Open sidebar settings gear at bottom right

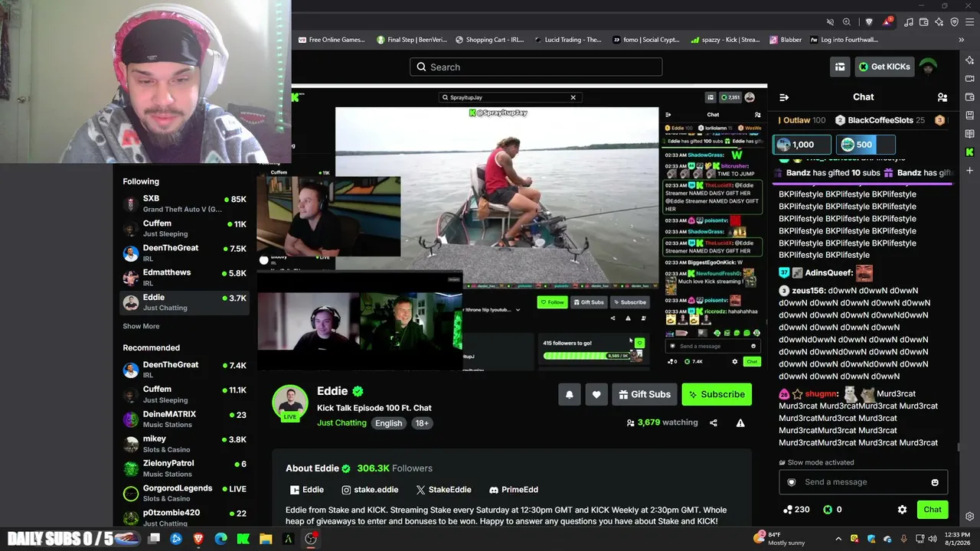click(x=970, y=517)
